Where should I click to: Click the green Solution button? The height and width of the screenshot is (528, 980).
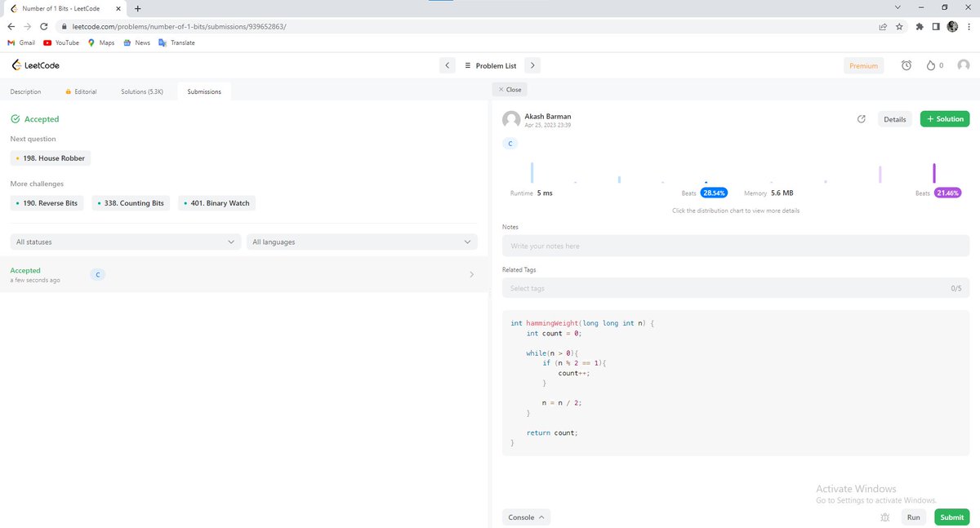pyautogui.click(x=945, y=119)
